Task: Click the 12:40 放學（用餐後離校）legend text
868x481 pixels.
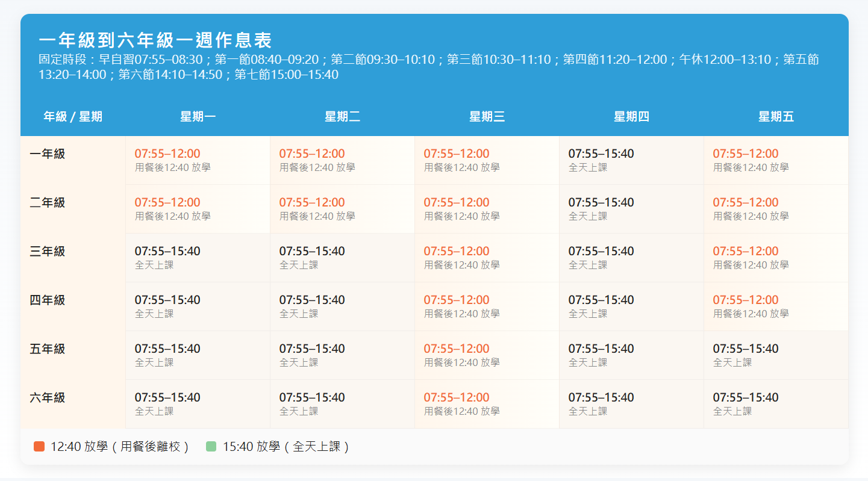Action: click(120, 447)
